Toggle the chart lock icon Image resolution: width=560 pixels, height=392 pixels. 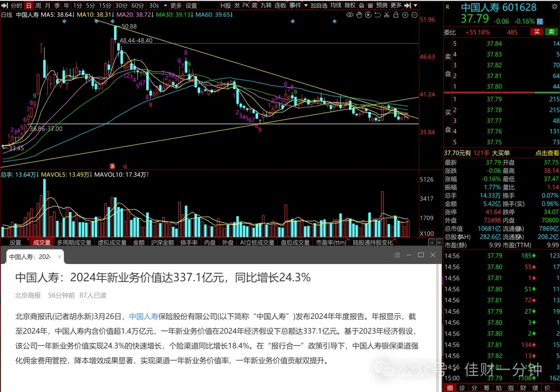(396, 15)
